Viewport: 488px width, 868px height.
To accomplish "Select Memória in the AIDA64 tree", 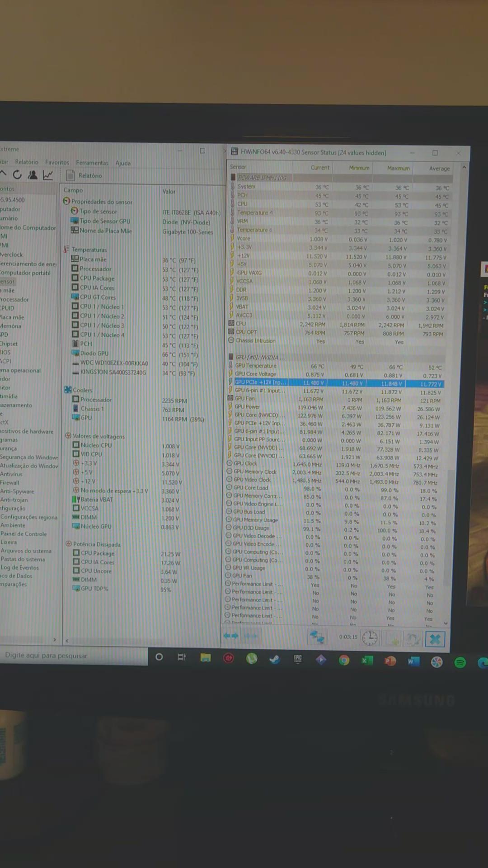I will (10, 326).
